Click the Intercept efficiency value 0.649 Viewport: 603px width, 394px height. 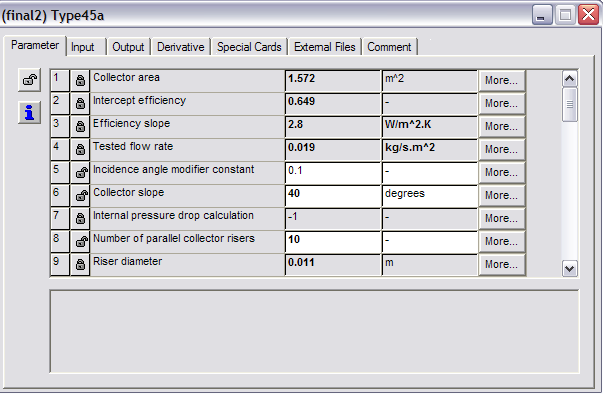(333, 104)
